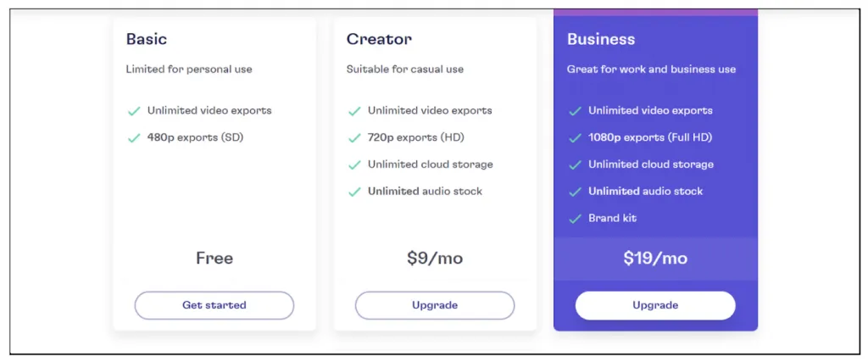Click the Brand kit feature text

point(612,219)
